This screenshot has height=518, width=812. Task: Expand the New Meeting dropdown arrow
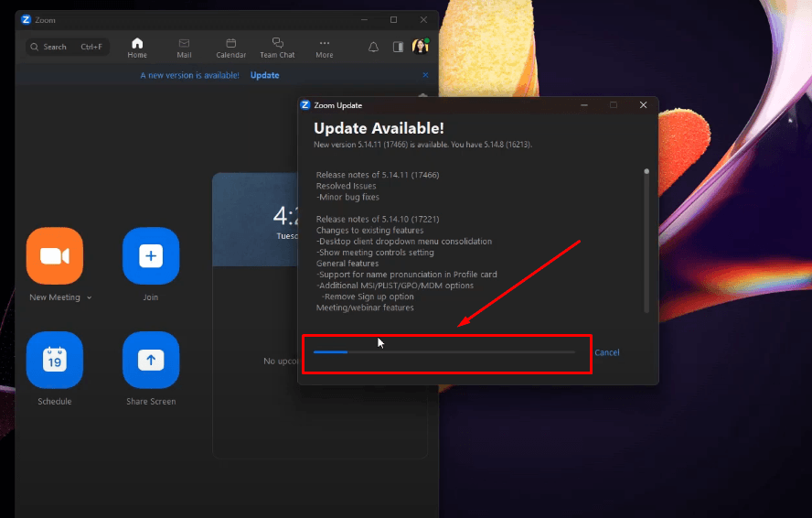pyautogui.click(x=89, y=297)
